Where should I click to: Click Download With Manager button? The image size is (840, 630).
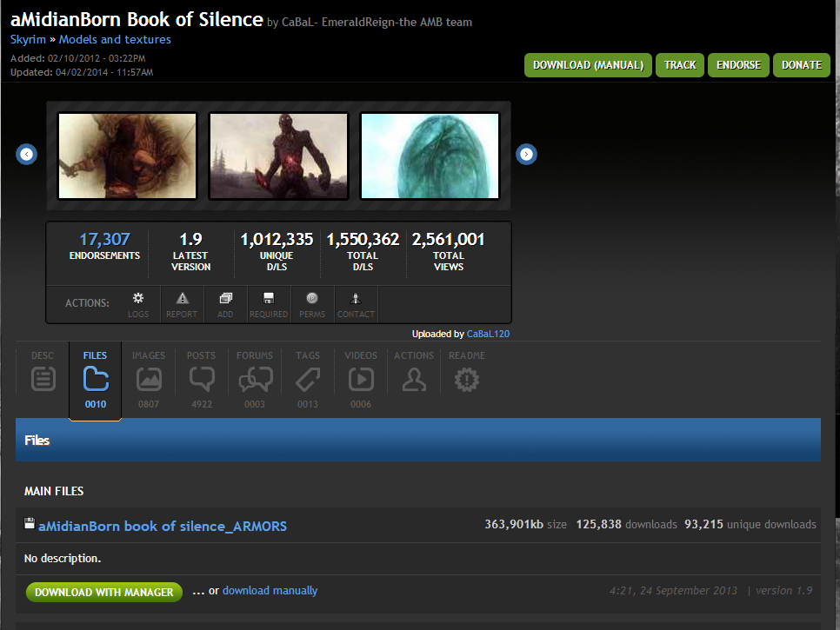pos(104,592)
